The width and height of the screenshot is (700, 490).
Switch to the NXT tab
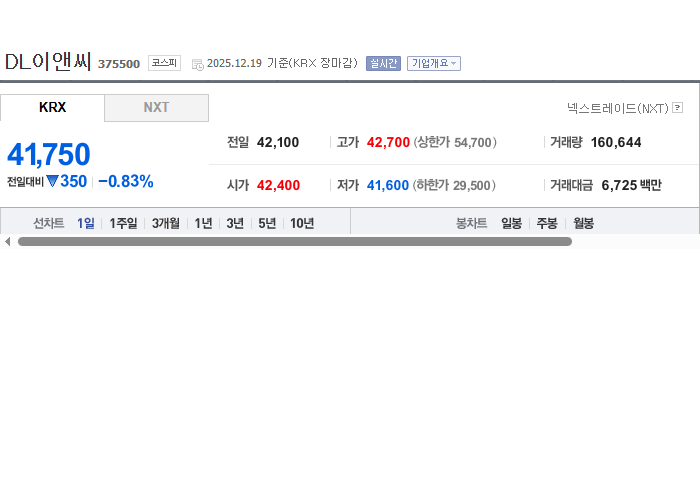[x=156, y=108]
